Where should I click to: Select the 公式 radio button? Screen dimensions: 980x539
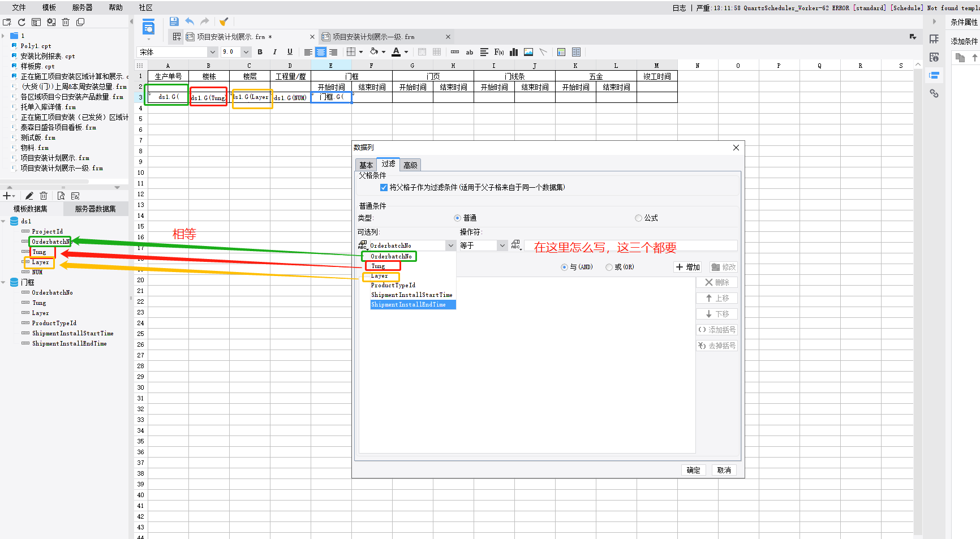click(638, 218)
